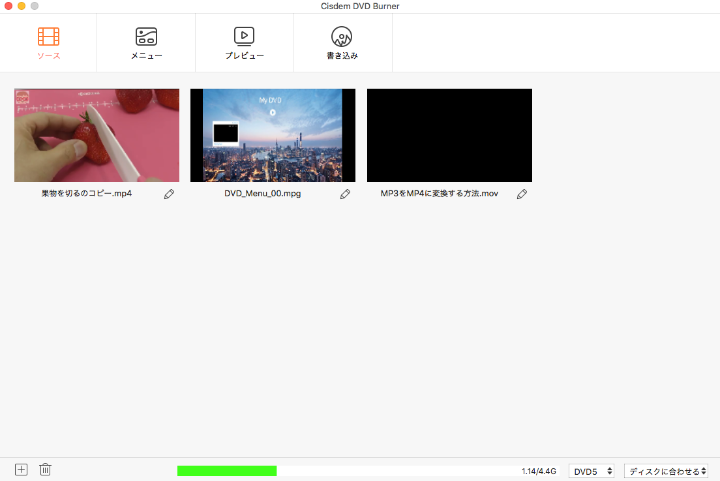Switch to the ソース tab
This screenshot has width=720, height=481.
[x=48, y=43]
